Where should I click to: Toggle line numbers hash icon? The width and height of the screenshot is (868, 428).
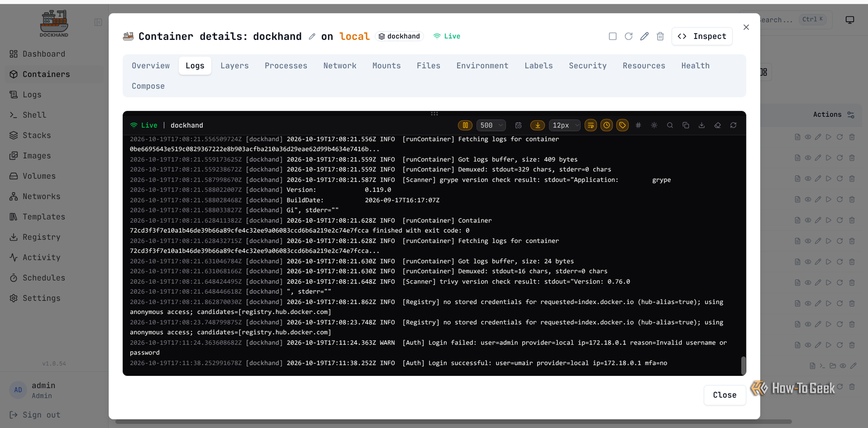pyautogui.click(x=638, y=125)
